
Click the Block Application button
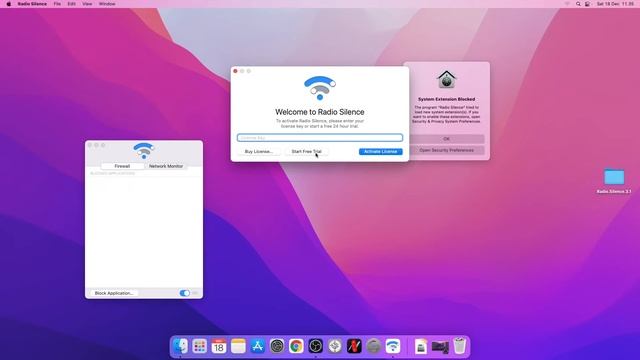click(x=114, y=293)
